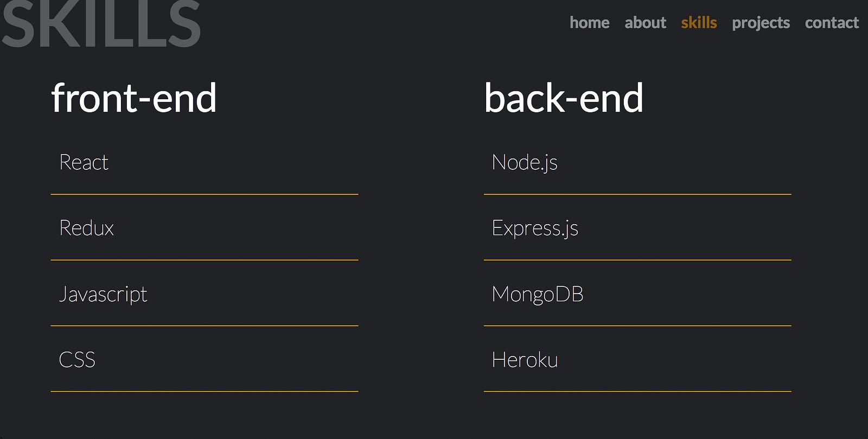Click the orange divider line below Node.js
Viewport: 868px width, 439px height.
[637, 194]
